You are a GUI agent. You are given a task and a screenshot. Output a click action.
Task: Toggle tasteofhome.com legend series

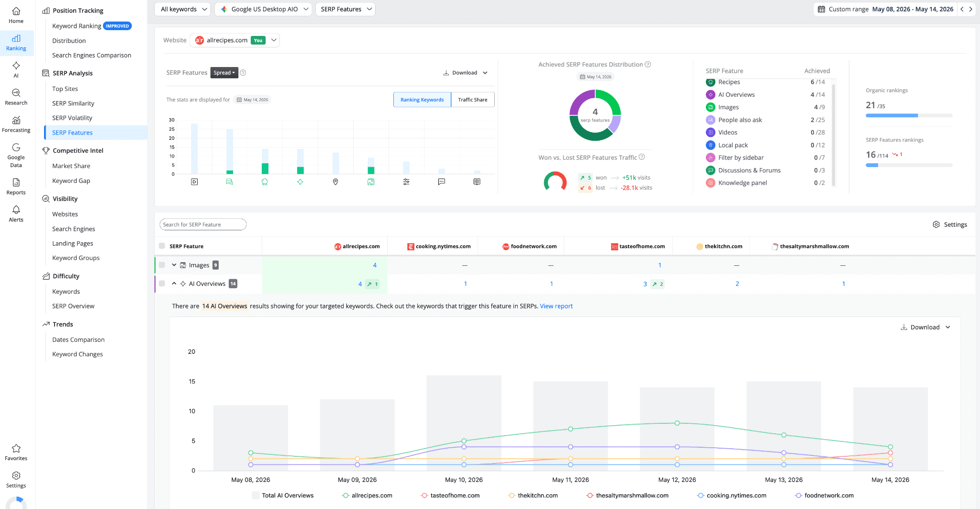point(450,496)
